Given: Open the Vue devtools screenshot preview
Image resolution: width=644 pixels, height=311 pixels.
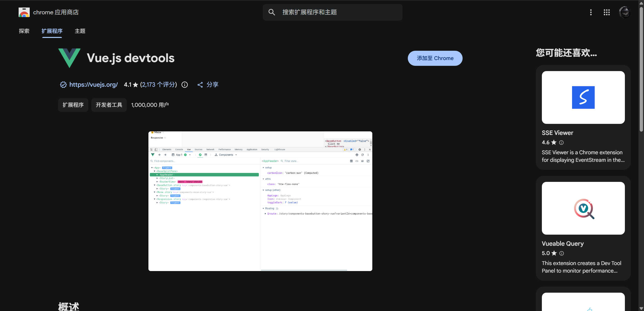Looking at the screenshot, I should [260, 201].
